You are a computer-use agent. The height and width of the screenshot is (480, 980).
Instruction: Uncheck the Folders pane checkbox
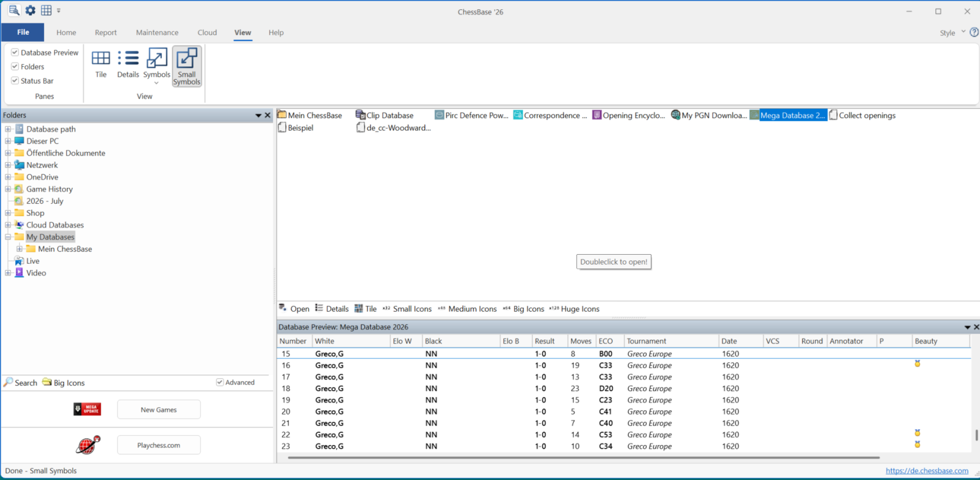click(x=15, y=66)
